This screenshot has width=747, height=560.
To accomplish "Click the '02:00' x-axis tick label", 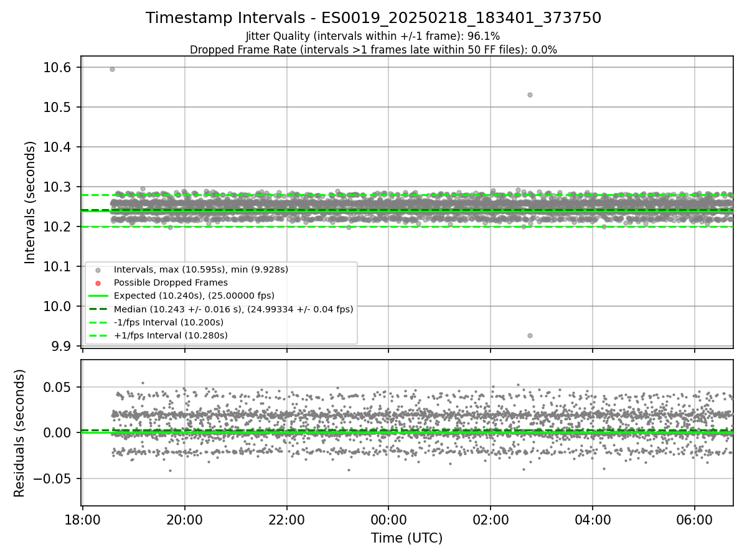I will click(491, 520).
